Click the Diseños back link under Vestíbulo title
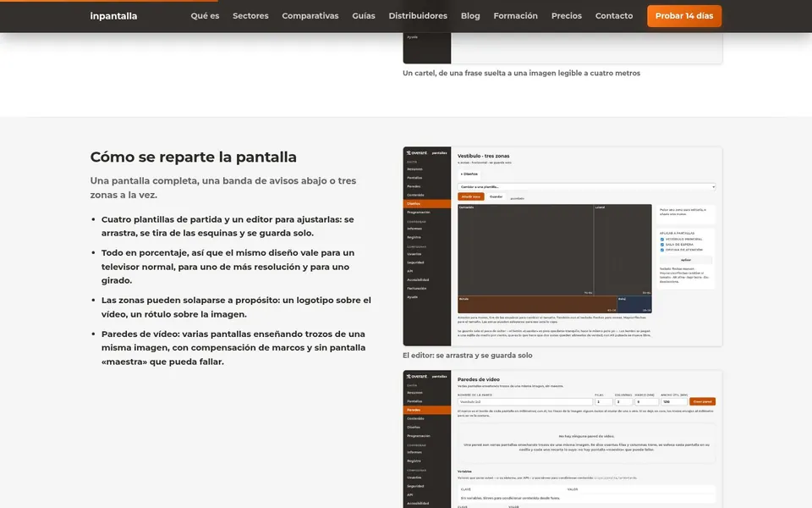Image resolution: width=812 pixels, height=508 pixels. pos(469,174)
